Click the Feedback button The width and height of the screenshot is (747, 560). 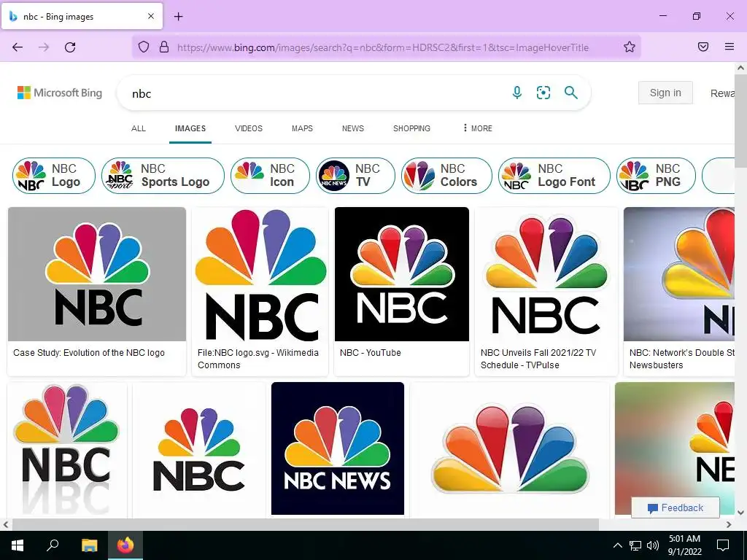(675, 507)
